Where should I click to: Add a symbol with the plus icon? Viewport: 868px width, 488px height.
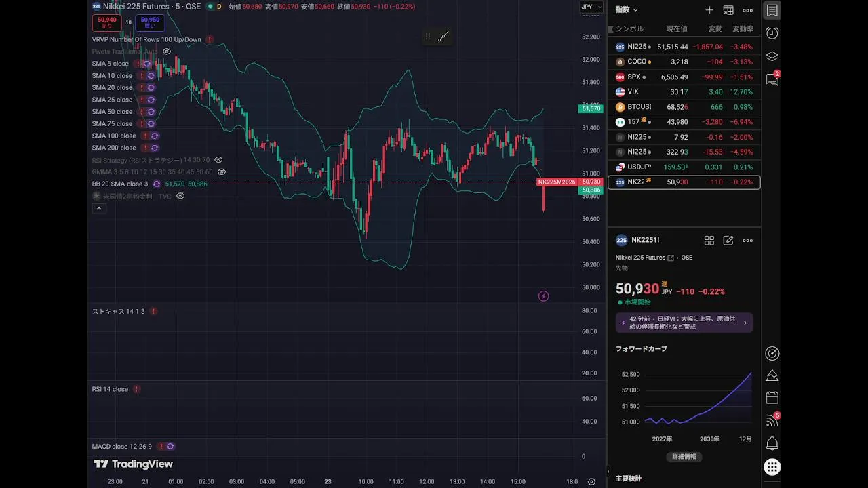tap(709, 10)
